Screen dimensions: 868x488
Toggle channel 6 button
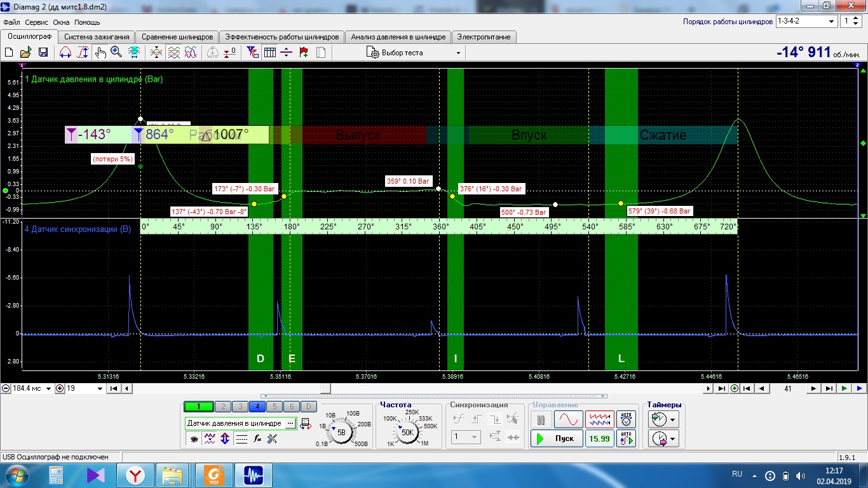[291, 407]
